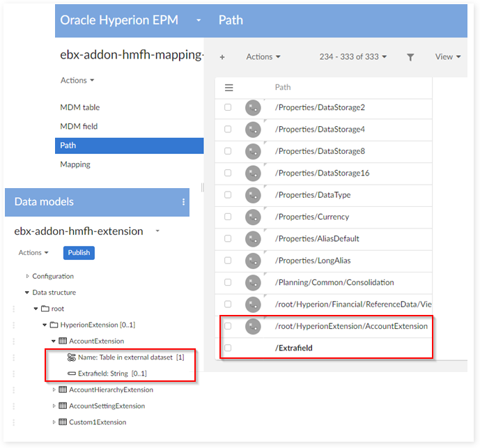480x448 pixels.
Task: Collapse the HyperionExtension tree node
Action: [45, 325]
